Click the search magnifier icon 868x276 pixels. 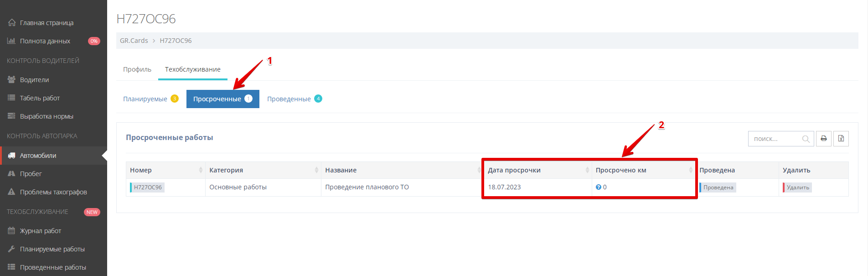[x=806, y=139]
